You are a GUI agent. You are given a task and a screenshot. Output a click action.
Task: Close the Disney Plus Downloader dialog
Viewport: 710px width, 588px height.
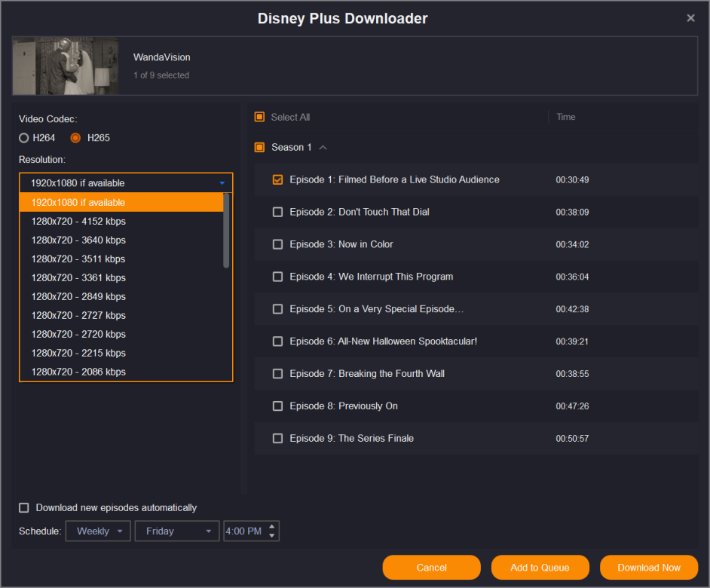coord(690,18)
